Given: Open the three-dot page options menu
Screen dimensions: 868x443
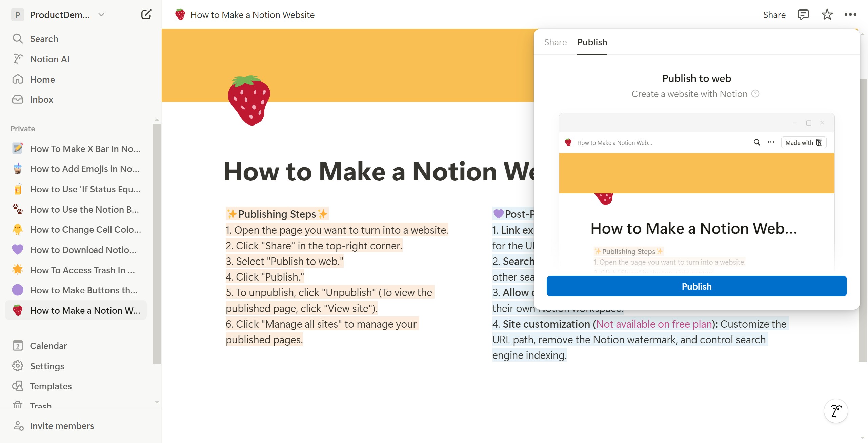Looking at the screenshot, I should point(850,15).
